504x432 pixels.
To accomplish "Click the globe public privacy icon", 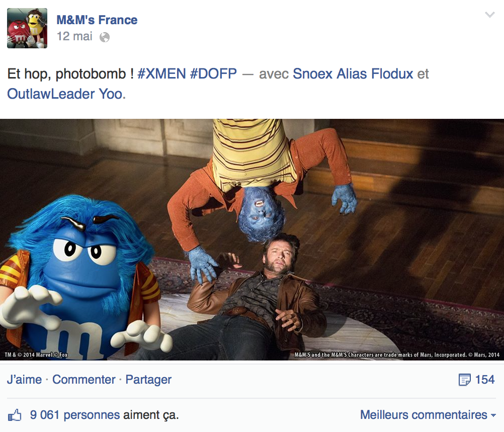I will [x=105, y=37].
